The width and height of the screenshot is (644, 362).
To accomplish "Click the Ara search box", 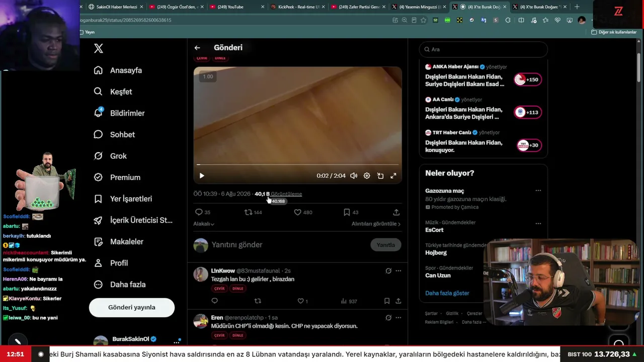I will pyautogui.click(x=483, y=49).
